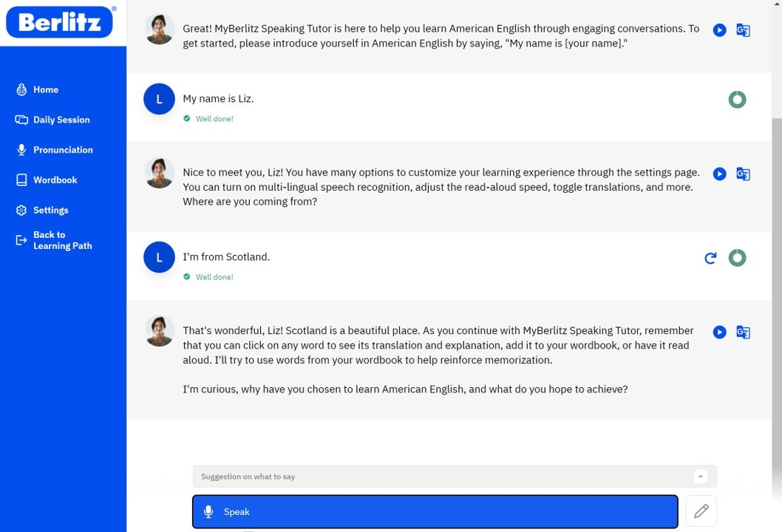The height and width of the screenshot is (532, 782).
Task: Return via Back to Learning Path
Action: [61, 240]
